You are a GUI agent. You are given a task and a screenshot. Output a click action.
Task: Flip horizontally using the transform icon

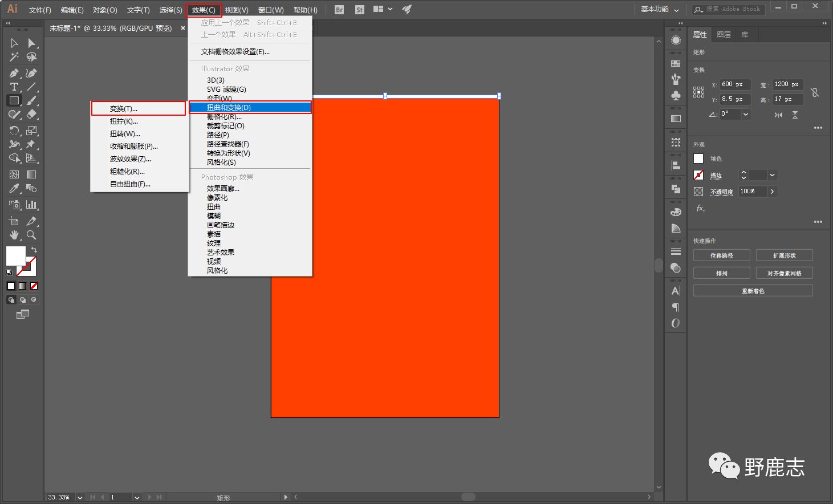tap(778, 115)
